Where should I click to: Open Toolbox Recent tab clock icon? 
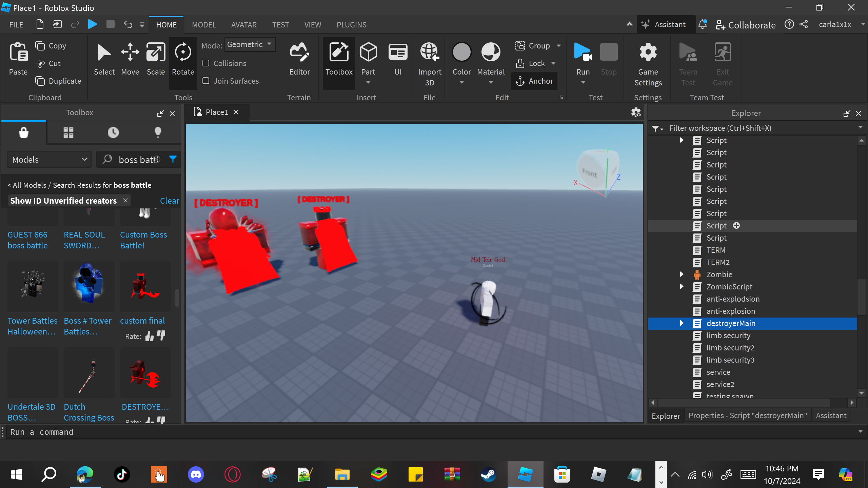113,132
